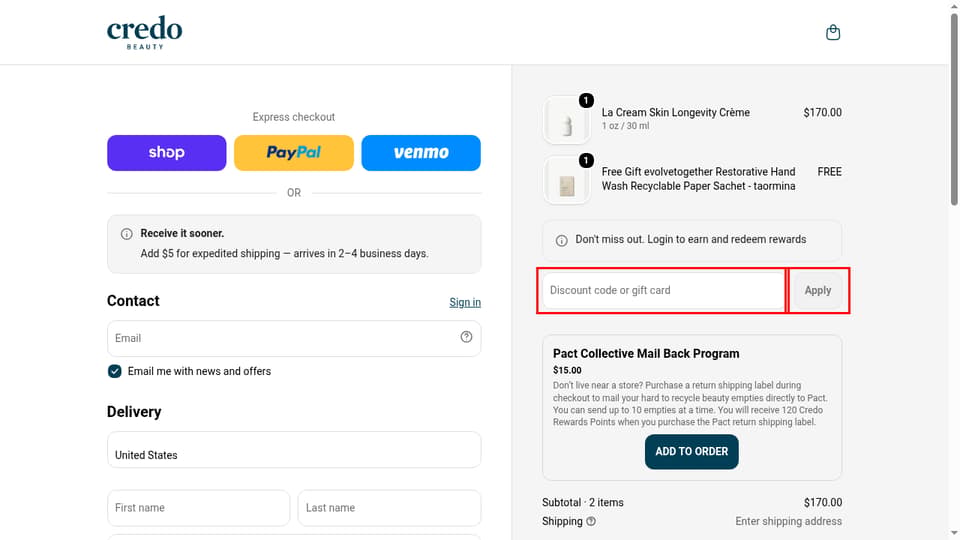
Task: Click the Discount code or gift card field
Action: tap(662, 290)
